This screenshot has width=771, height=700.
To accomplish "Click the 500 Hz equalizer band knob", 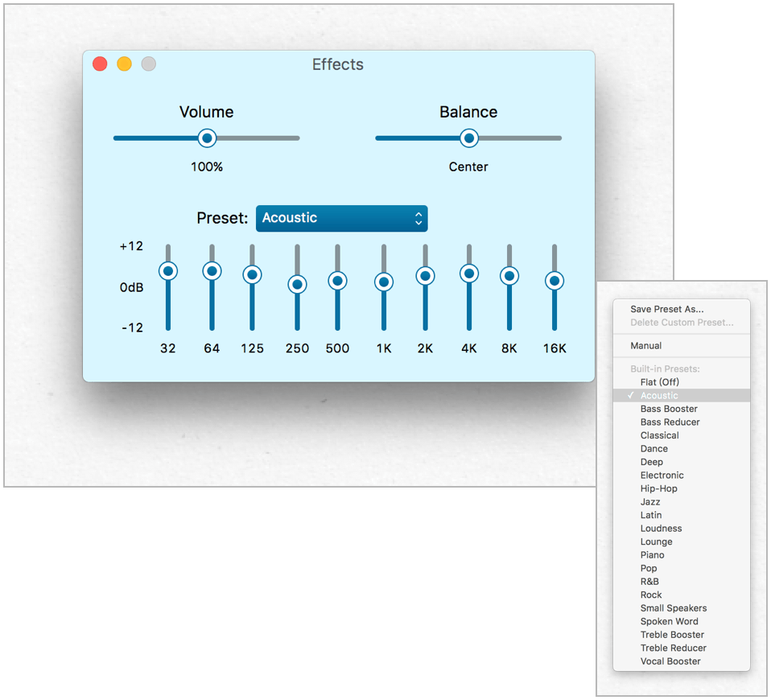I will point(338,281).
